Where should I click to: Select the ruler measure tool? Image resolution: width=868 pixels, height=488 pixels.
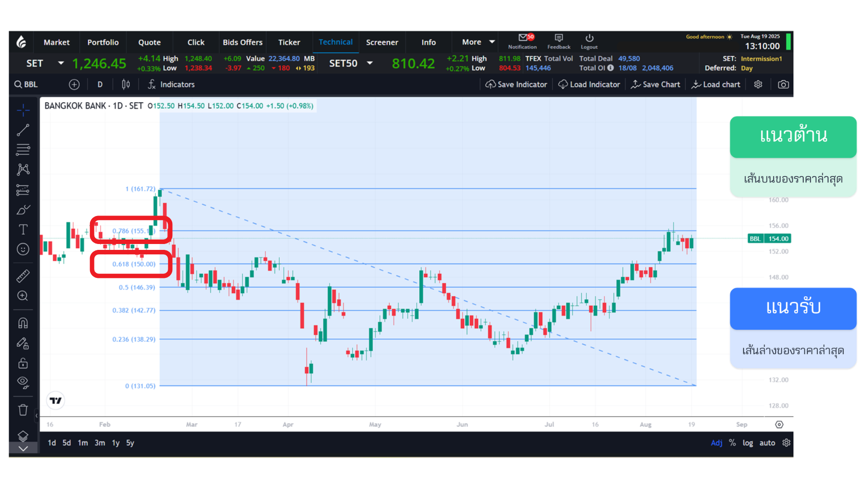[x=23, y=276]
